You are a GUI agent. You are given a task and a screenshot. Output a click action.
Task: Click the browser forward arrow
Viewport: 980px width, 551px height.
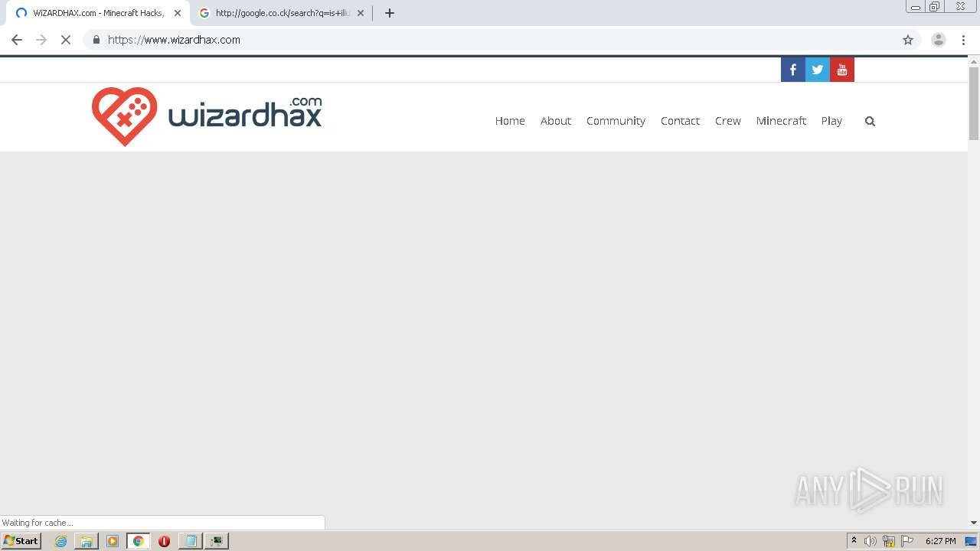[x=41, y=40]
